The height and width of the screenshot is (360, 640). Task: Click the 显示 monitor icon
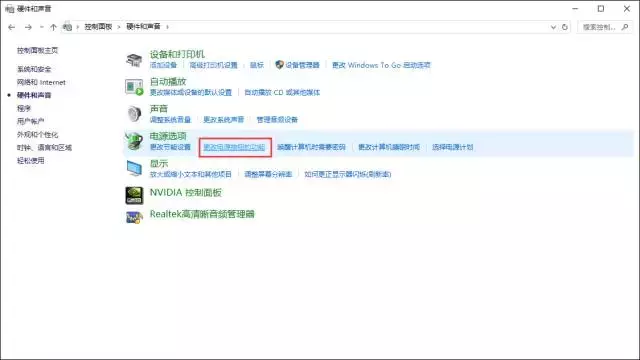pos(134,168)
